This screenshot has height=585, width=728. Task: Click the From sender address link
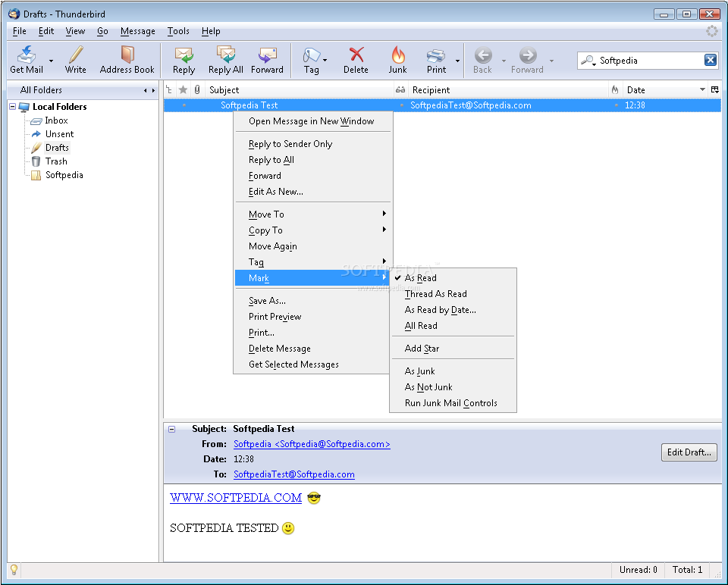coord(312,444)
